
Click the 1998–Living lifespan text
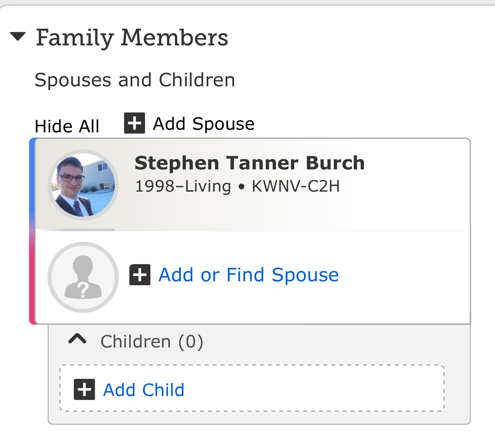183,186
